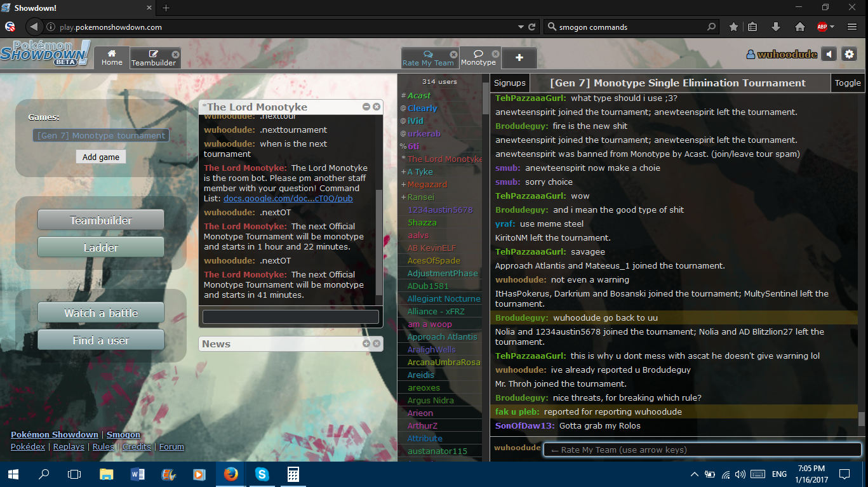Image resolution: width=868 pixels, height=487 pixels.
Task: Click the Lord Monotyke message input box
Action: tap(291, 317)
